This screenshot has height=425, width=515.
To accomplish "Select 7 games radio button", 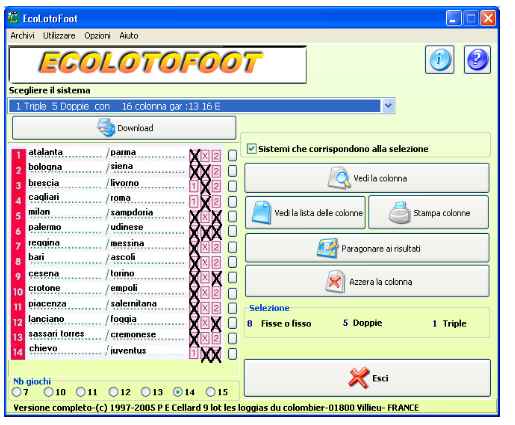I will 16,392.
